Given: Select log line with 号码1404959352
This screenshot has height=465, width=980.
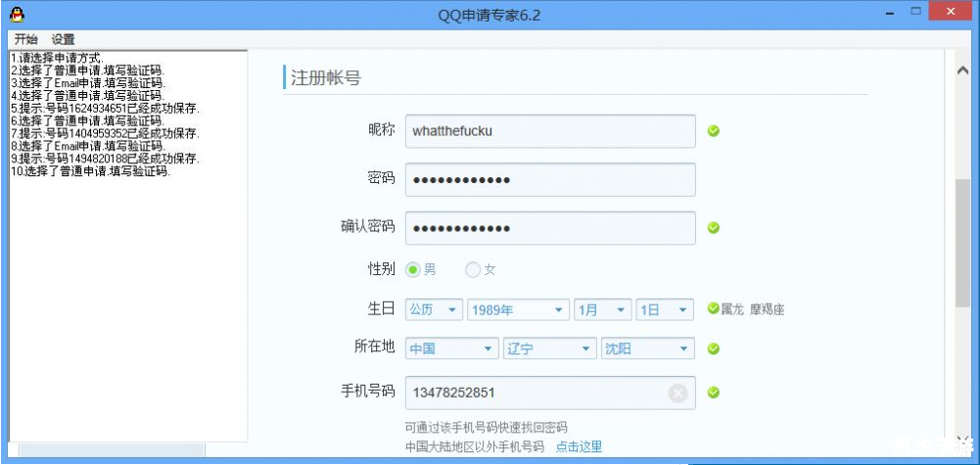Looking at the screenshot, I should pos(105,133).
